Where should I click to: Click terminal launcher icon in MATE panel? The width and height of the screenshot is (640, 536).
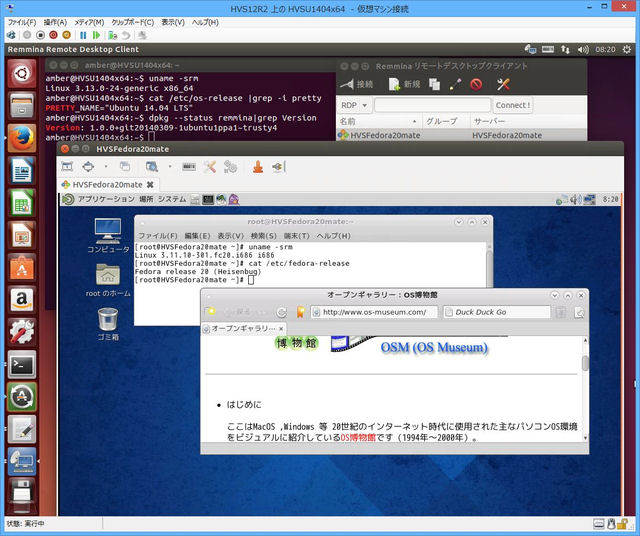point(208,199)
